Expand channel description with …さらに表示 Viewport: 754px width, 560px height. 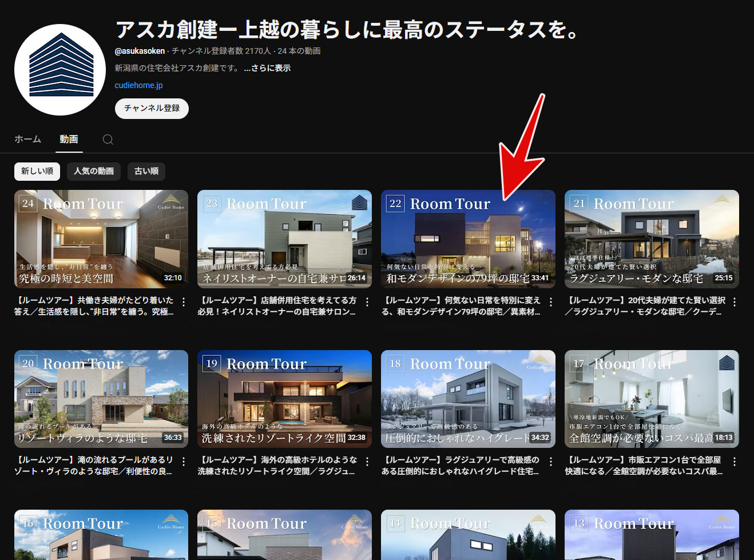click(x=267, y=68)
